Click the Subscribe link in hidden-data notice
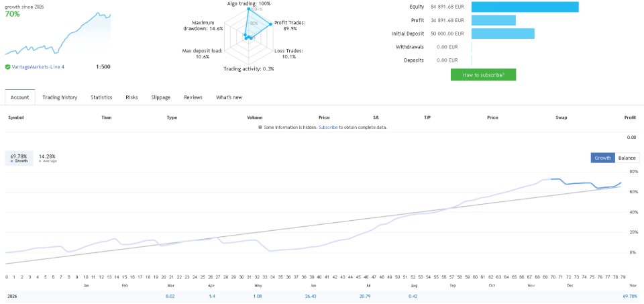The image size is (644, 304). point(328,128)
